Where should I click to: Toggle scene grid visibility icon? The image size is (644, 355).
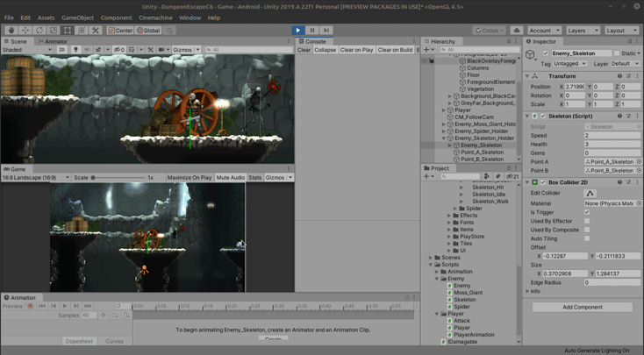(132, 50)
